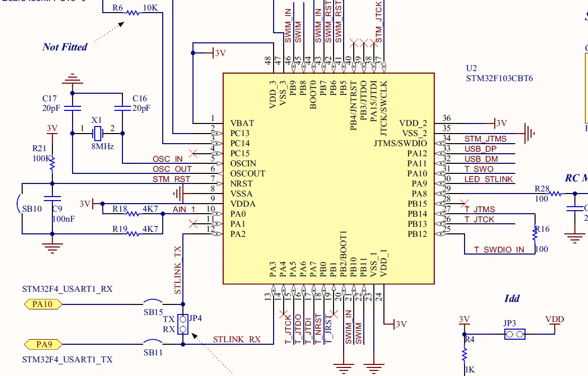Click the 8MHz crystal value text
This screenshot has width=588, height=376.
103,146
